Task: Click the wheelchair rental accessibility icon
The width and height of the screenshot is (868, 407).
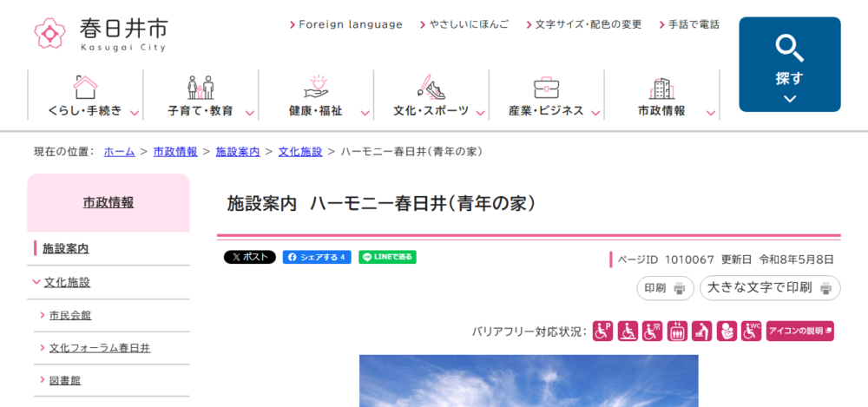Action: coord(652,332)
